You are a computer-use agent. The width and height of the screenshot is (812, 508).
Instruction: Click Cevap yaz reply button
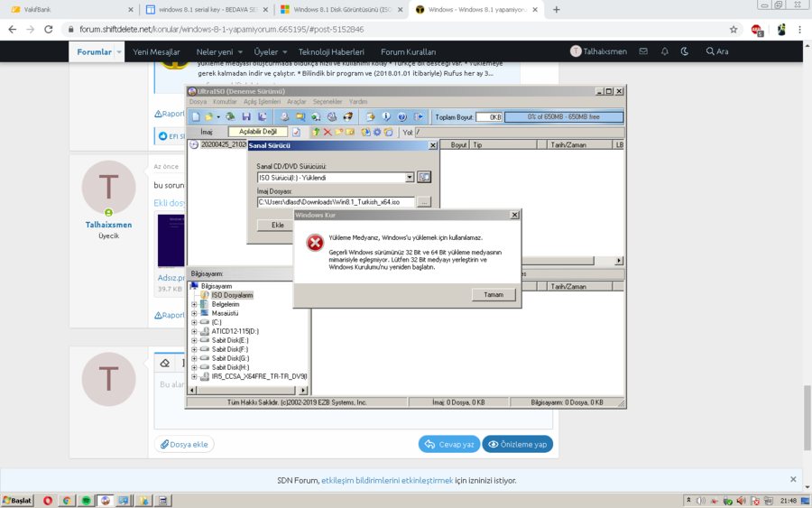tap(449, 444)
